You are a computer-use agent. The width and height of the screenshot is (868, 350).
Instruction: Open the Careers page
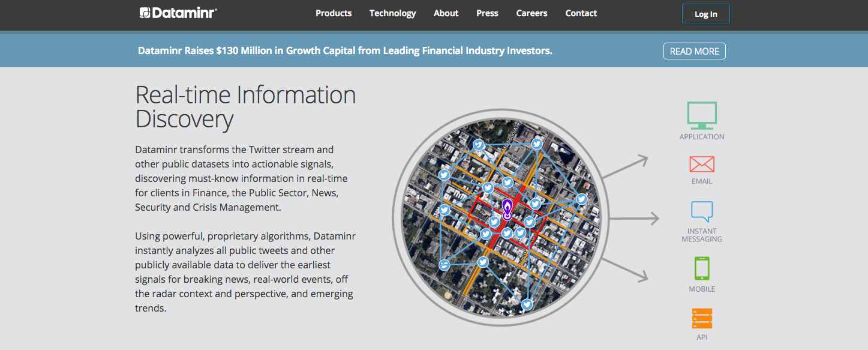point(531,13)
